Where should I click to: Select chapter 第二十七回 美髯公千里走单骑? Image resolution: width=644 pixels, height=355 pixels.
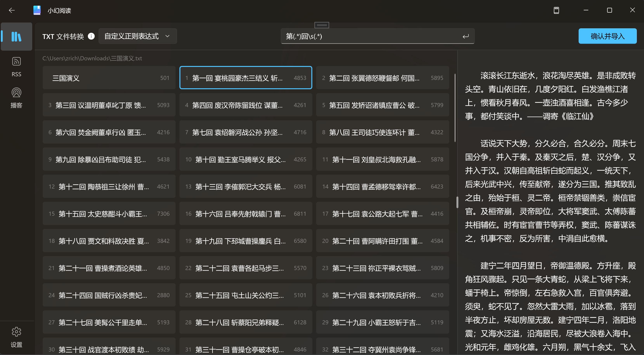(109, 322)
